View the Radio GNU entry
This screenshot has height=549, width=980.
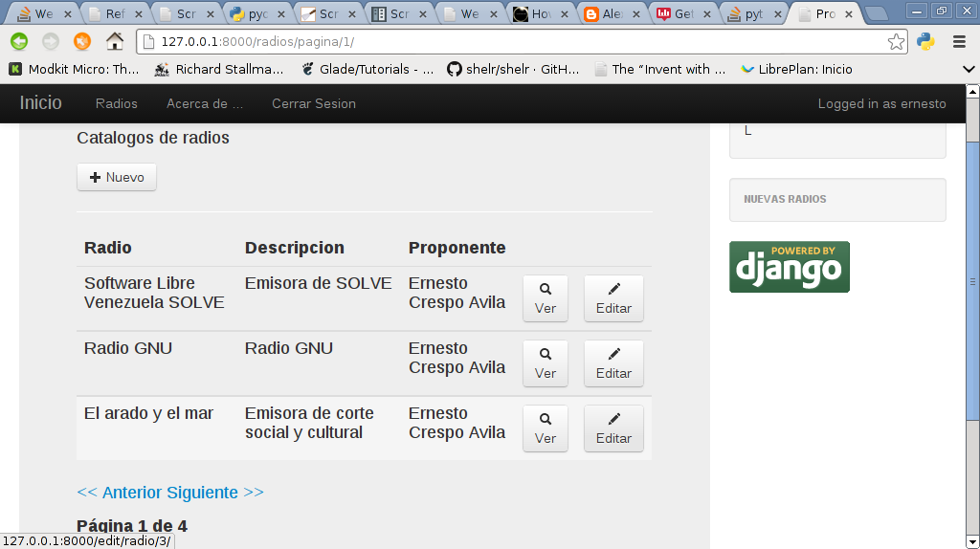[x=545, y=363]
